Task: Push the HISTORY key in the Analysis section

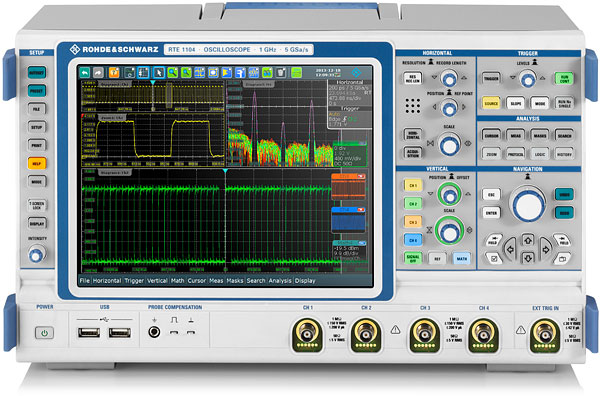Action: coord(564,154)
